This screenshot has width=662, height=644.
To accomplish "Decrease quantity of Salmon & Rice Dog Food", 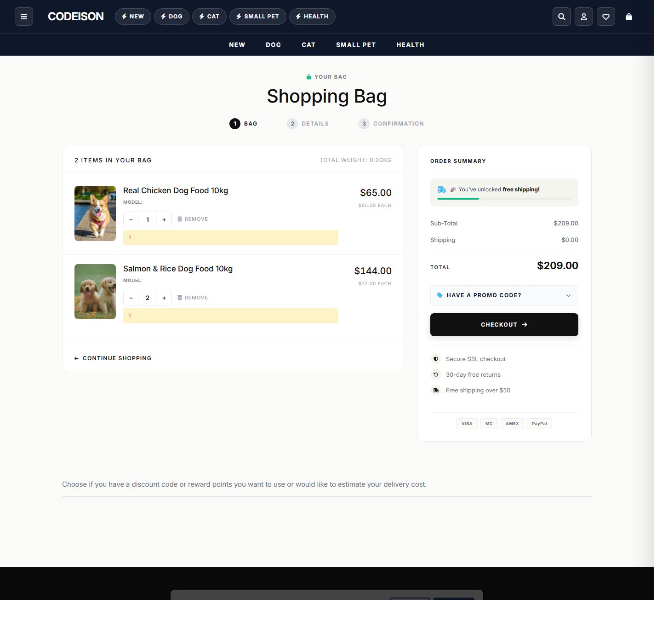I will pyautogui.click(x=131, y=298).
